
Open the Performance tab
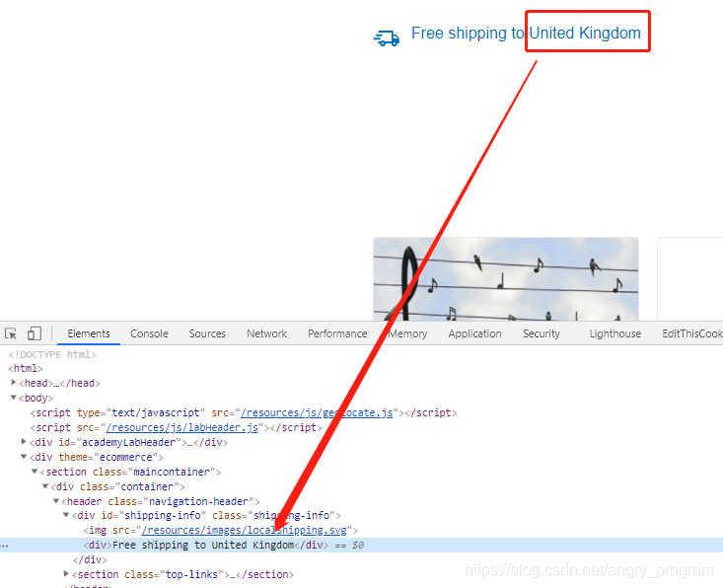tap(337, 333)
